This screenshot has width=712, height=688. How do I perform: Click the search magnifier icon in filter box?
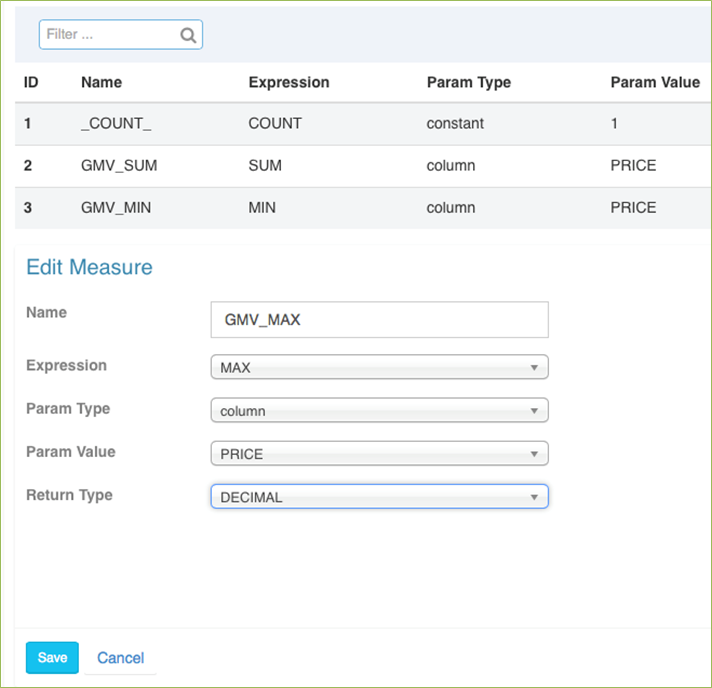coord(188,35)
